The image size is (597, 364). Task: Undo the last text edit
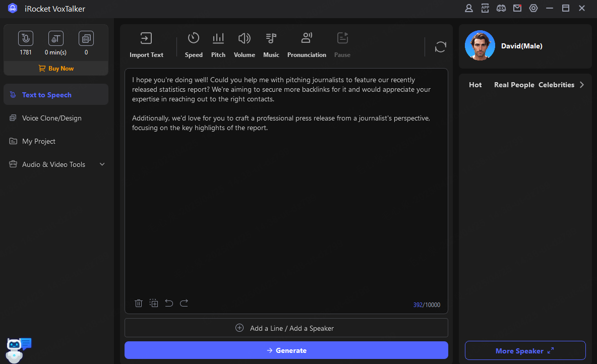click(x=169, y=303)
